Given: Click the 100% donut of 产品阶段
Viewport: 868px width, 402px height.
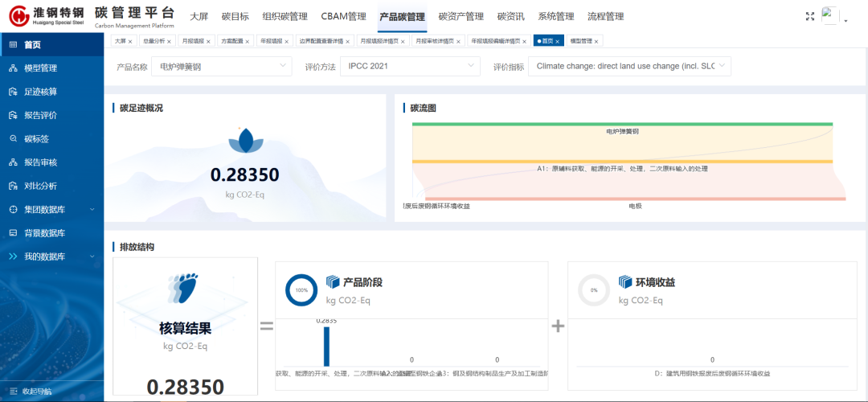Looking at the screenshot, I should (x=301, y=290).
